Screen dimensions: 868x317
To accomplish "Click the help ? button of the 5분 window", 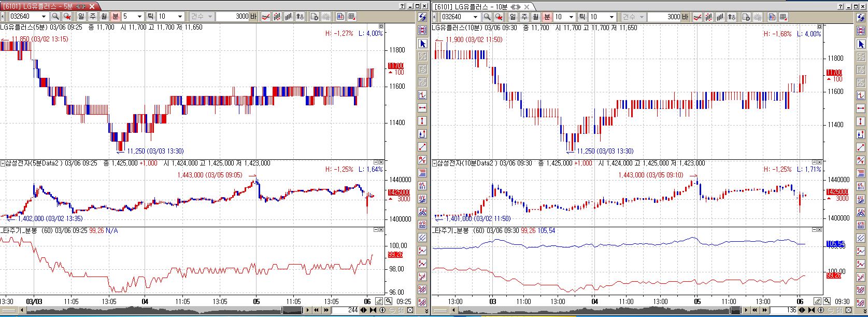I will (403, 6).
